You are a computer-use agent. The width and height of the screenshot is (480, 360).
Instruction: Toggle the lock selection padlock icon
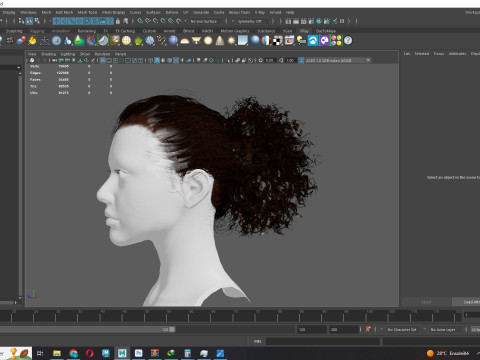[118, 21]
